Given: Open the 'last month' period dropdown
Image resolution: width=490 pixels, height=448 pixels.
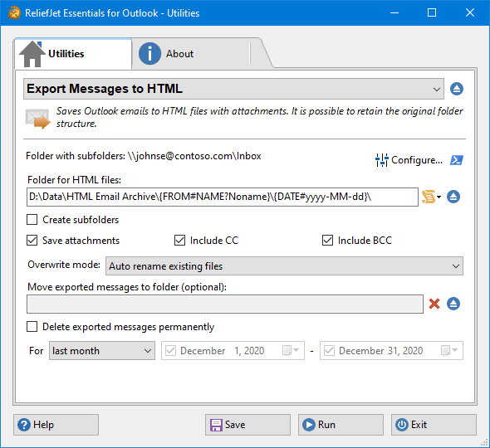Looking at the screenshot, I should [x=102, y=351].
